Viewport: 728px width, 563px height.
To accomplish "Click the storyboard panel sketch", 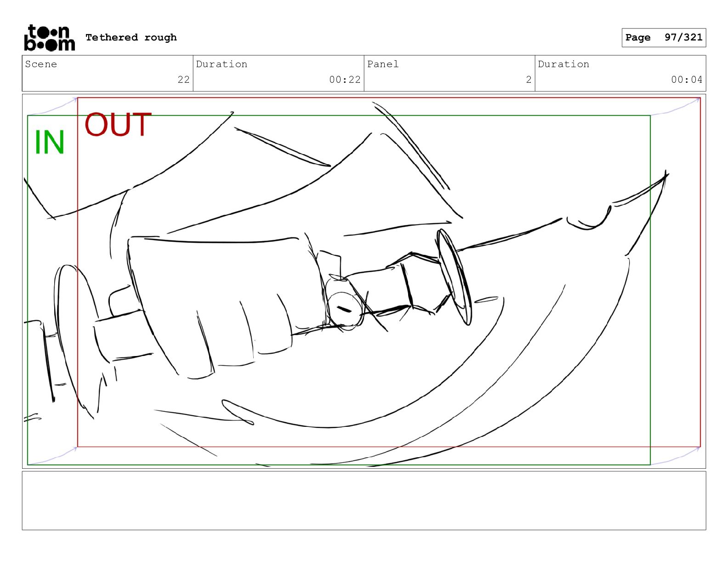I will [364, 281].
